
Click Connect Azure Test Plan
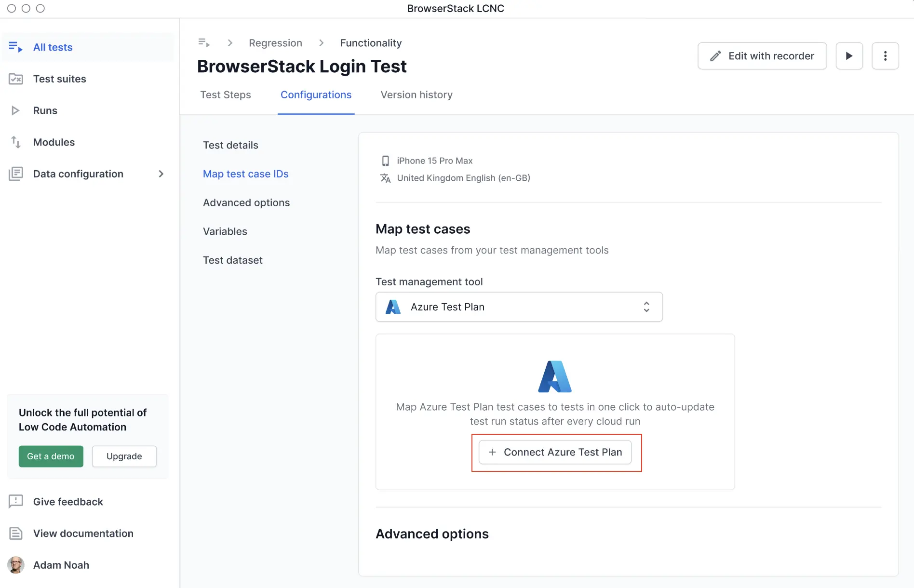pos(556,452)
